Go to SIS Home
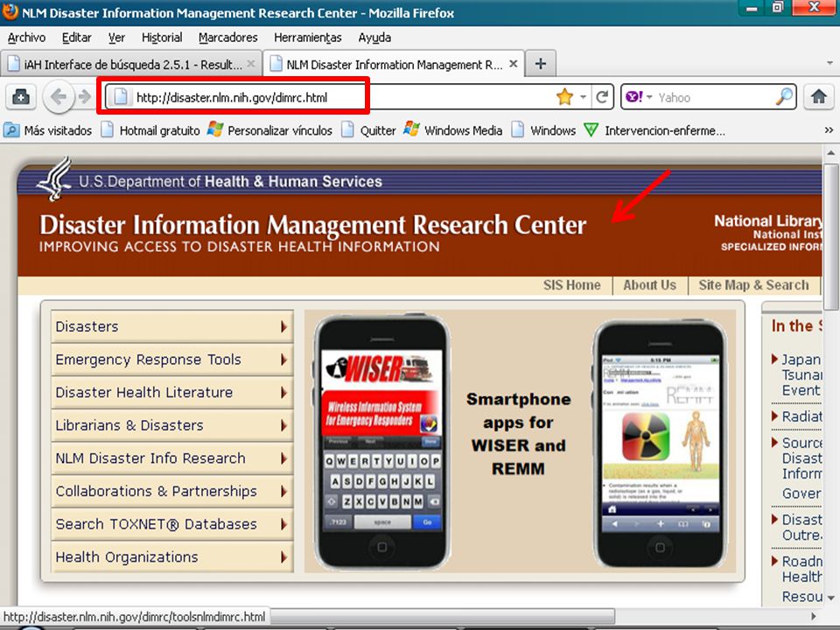 click(571, 285)
